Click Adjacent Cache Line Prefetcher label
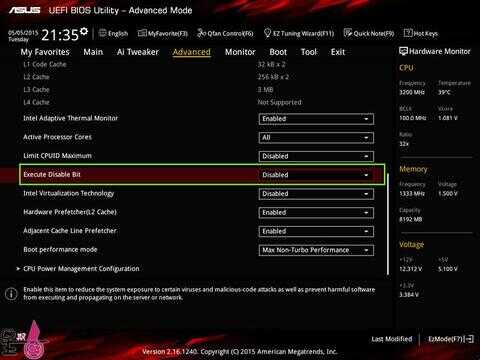Viewport: 480px width, 360px height. point(70,231)
